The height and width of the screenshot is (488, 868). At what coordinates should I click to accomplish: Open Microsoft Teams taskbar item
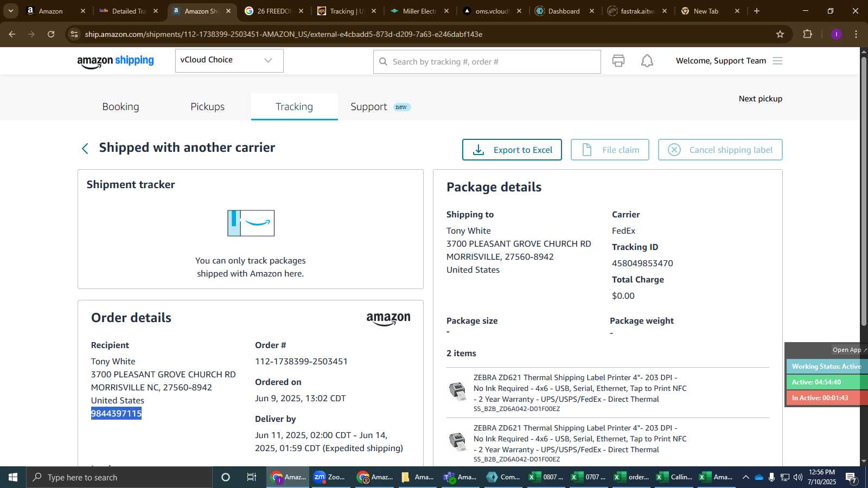point(461,477)
